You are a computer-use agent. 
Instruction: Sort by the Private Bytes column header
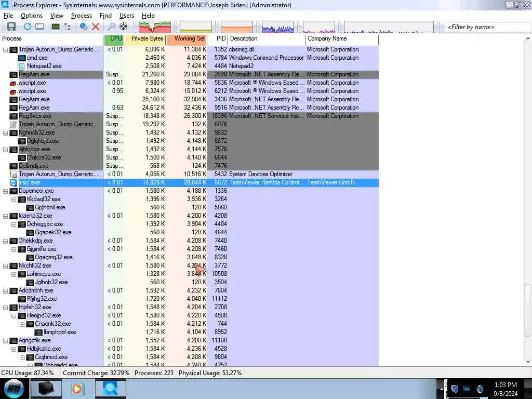click(x=145, y=38)
